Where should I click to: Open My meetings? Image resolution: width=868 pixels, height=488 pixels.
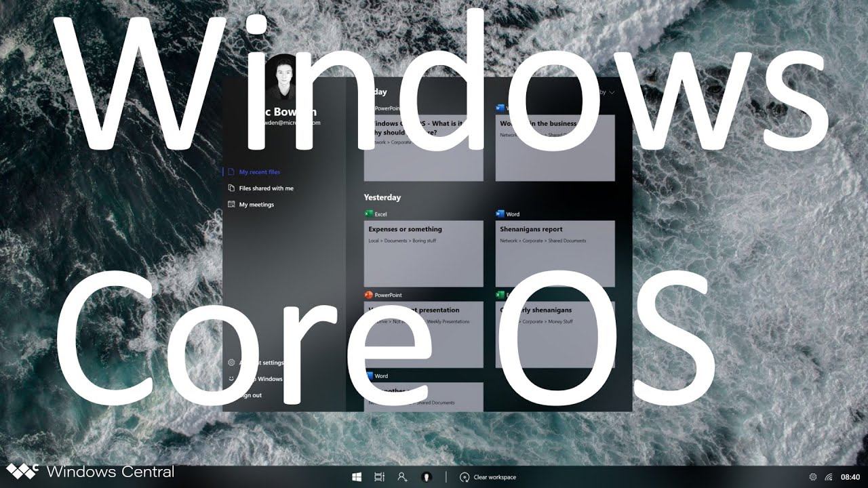coord(256,205)
